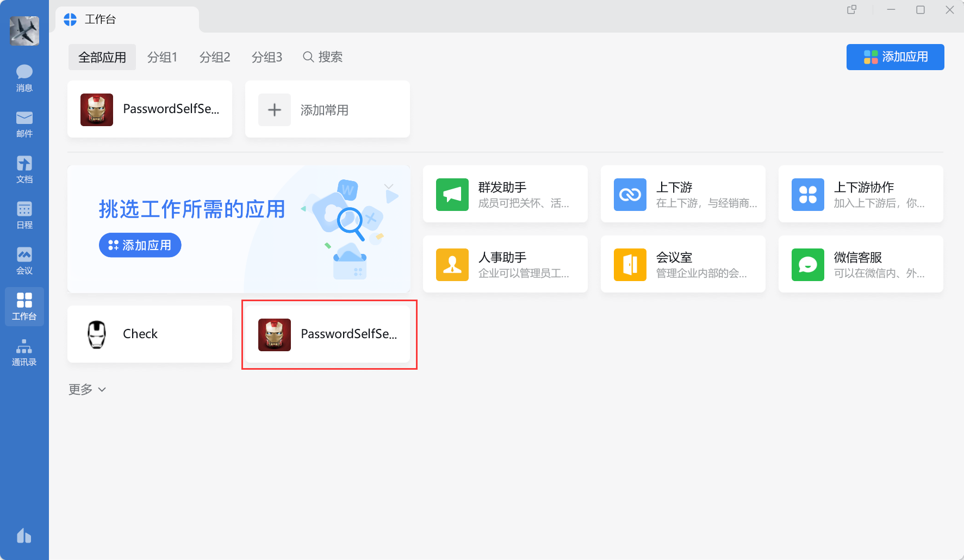Click the user avatar at top-left
Viewport: 964px width, 560px height.
[x=24, y=30]
